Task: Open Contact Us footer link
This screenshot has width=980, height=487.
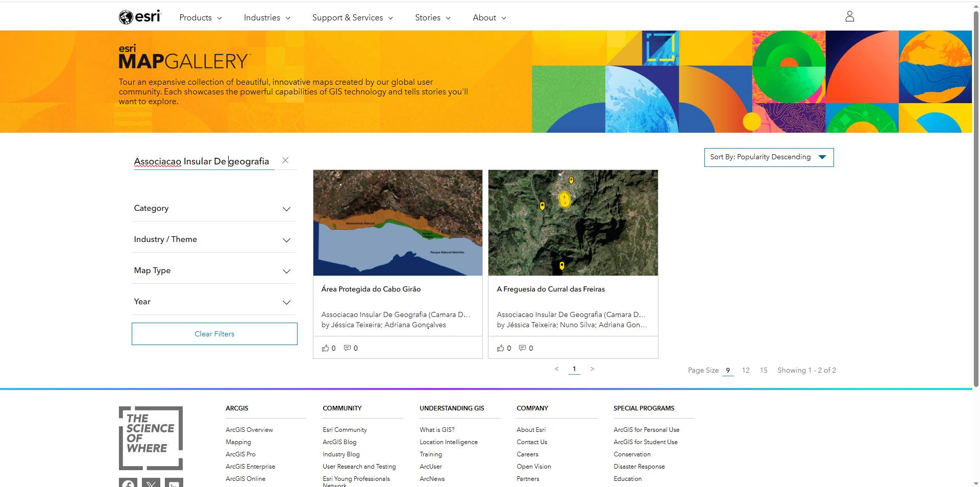Action: (532, 442)
